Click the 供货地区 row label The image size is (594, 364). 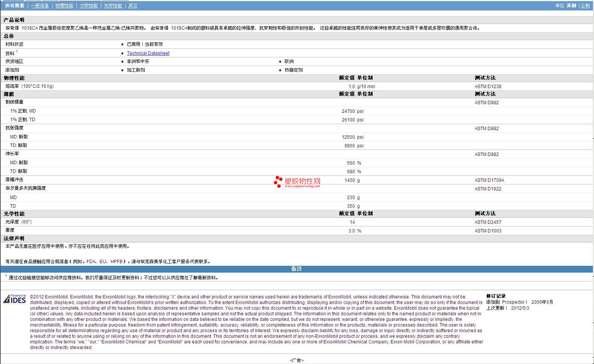coord(14,61)
